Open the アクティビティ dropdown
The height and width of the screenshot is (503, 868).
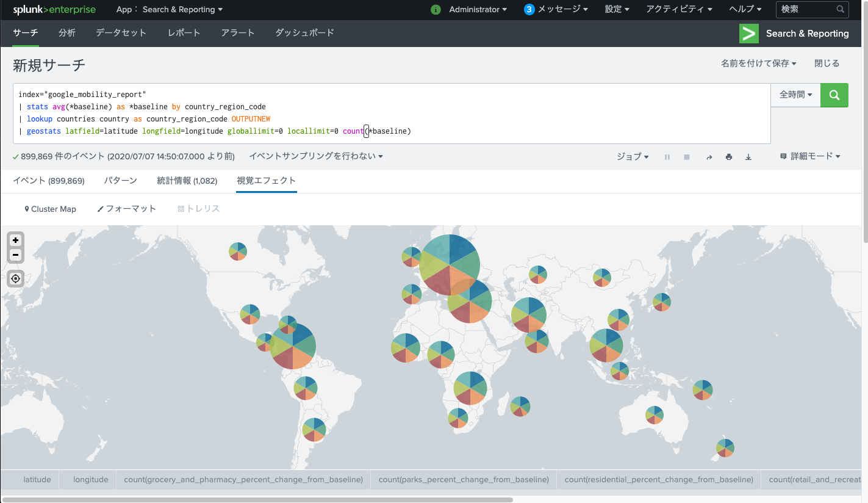[x=679, y=10]
